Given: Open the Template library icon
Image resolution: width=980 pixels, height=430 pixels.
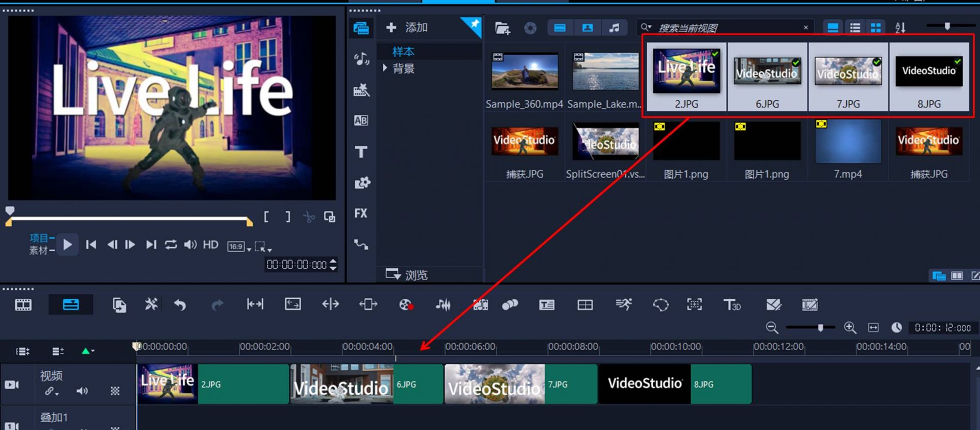Looking at the screenshot, I should pyautogui.click(x=361, y=90).
